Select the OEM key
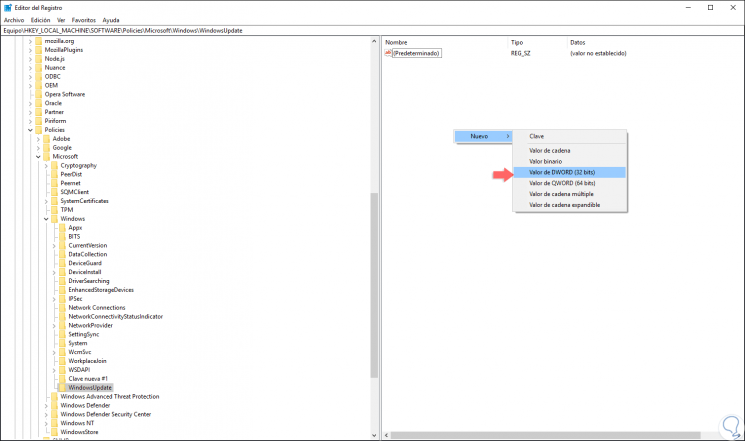The image size is (745, 441). tap(51, 86)
